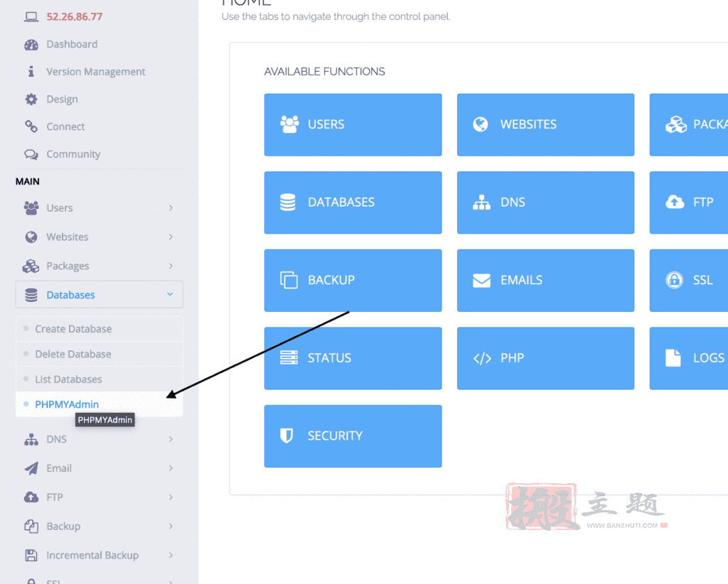Click the Packages cubes icon in sidebar
The width and height of the screenshot is (728, 584).
coord(31,266)
